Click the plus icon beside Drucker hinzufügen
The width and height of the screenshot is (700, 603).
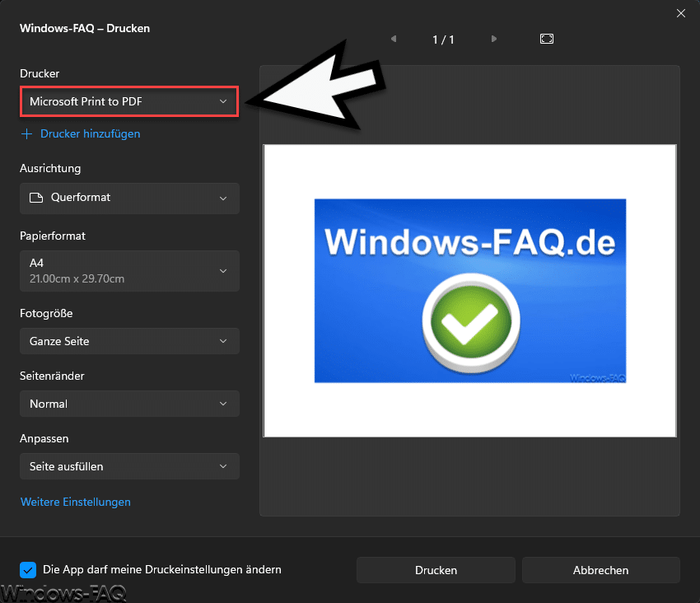27,134
